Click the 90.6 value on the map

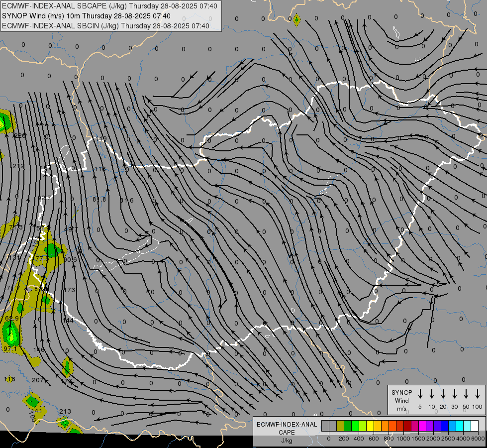tap(70, 260)
